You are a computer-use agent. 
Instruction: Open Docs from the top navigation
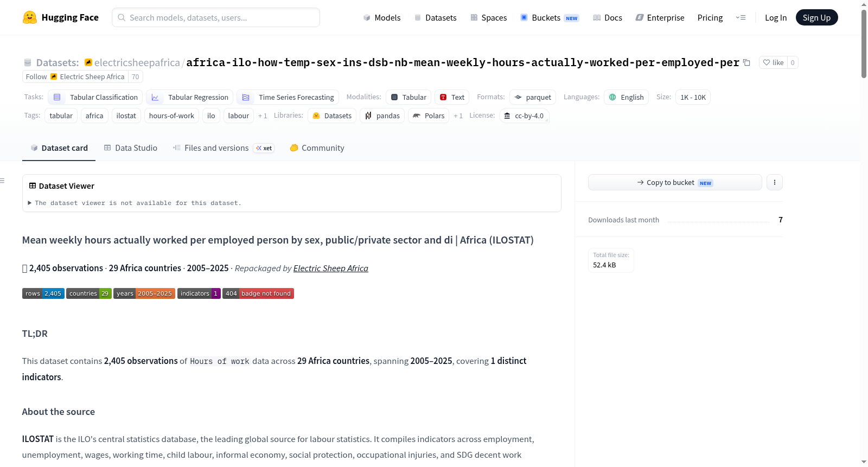pyautogui.click(x=608, y=17)
